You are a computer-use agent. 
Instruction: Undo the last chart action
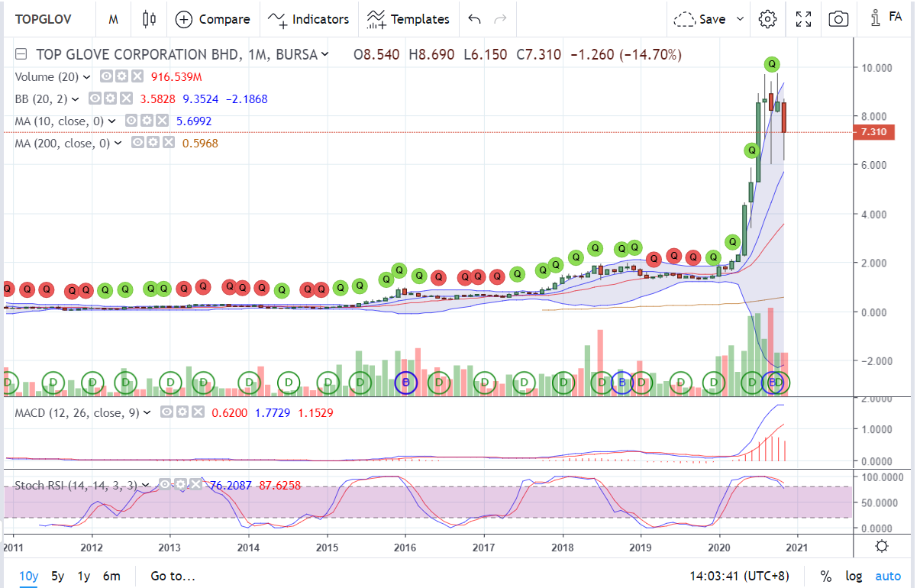pos(473,18)
